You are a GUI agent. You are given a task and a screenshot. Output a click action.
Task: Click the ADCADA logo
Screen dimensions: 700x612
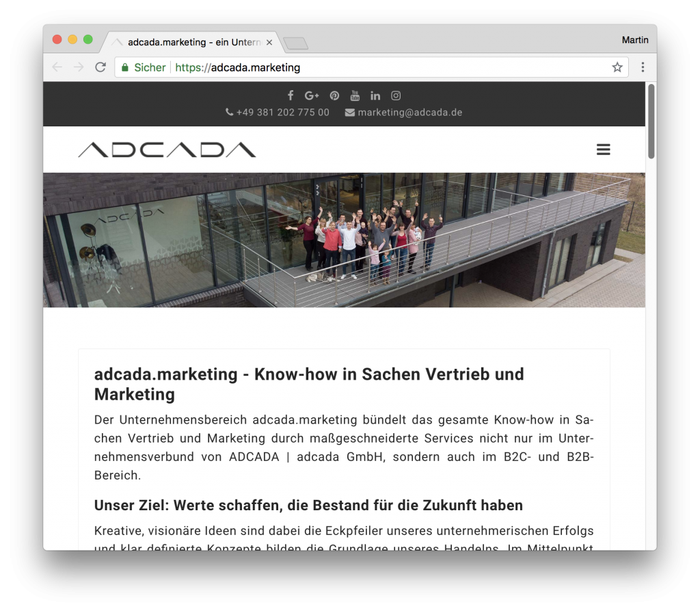coord(166,149)
